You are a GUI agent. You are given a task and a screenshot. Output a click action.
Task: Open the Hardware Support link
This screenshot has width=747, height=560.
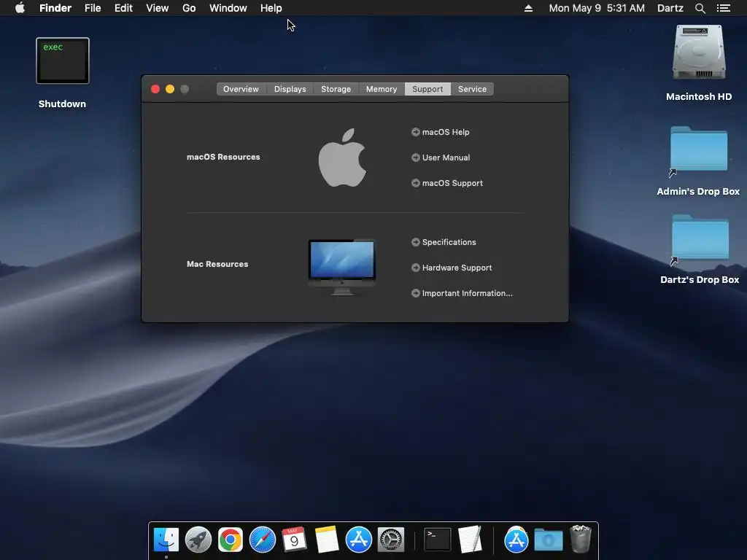pos(457,268)
